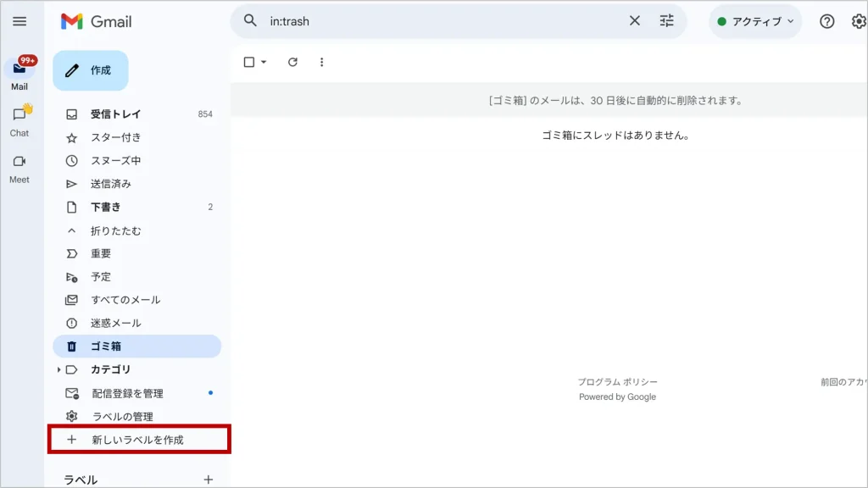The image size is (868, 488).
Task: Collapse the list with 折りたたむ
Action: coord(115,230)
